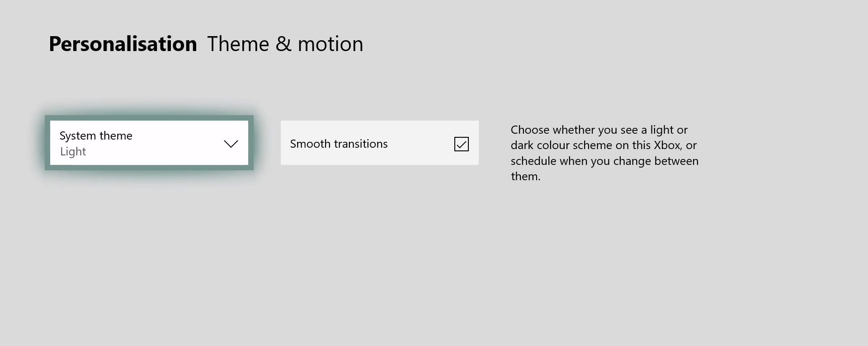Click the 'Light' value under System theme
Viewport: 868px width, 346px height.
[x=73, y=152]
